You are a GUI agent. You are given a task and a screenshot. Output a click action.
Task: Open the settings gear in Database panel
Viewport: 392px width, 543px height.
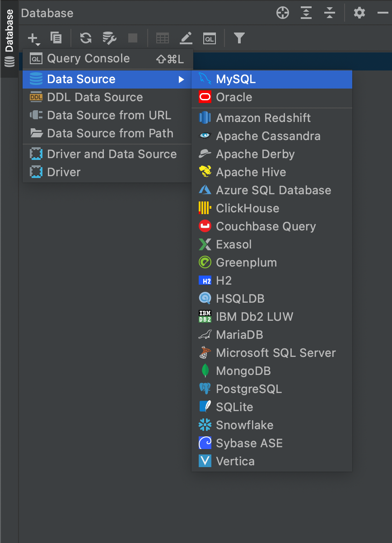click(359, 13)
